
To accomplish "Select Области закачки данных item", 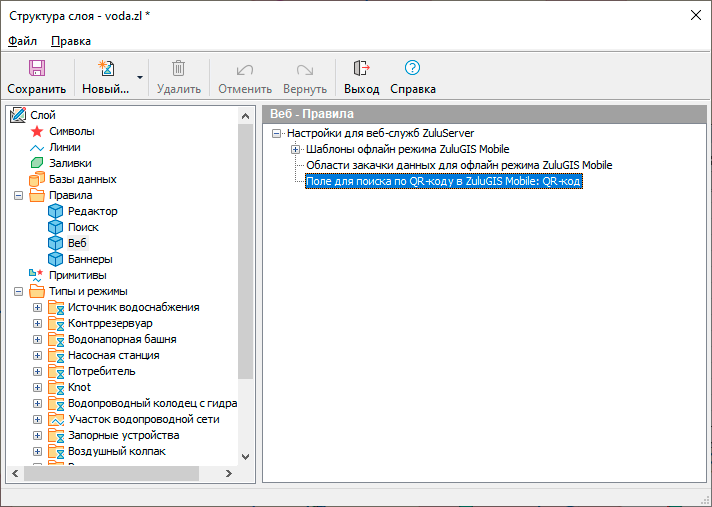I will click(x=458, y=165).
